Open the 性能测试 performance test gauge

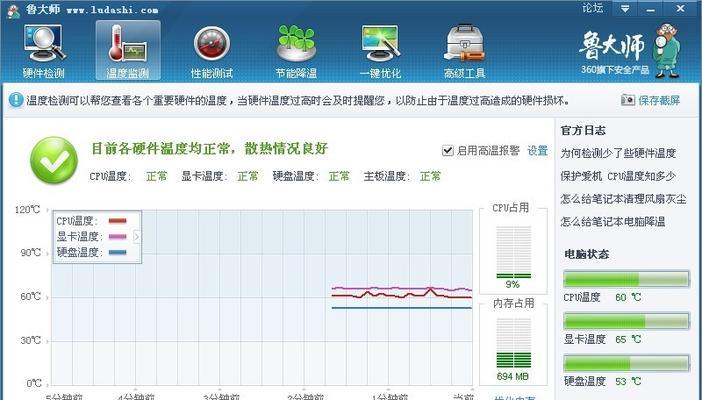pyautogui.click(x=212, y=51)
